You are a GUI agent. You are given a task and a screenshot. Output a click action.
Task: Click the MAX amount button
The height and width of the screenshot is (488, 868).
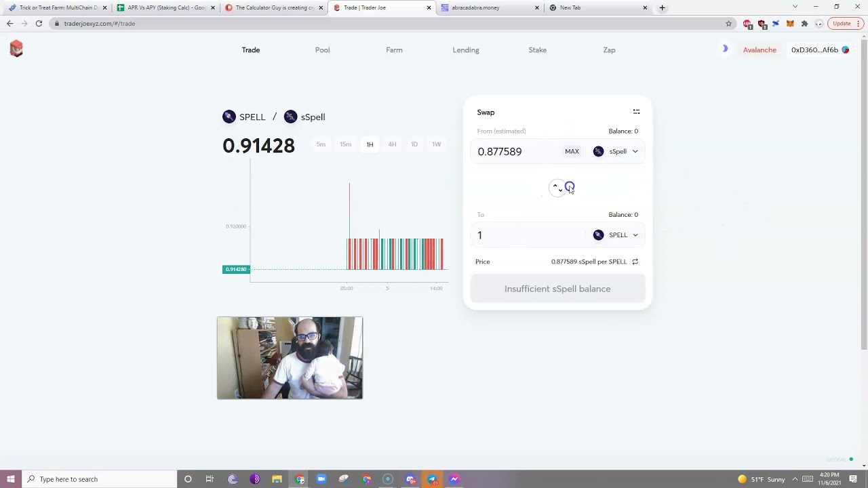(x=572, y=151)
